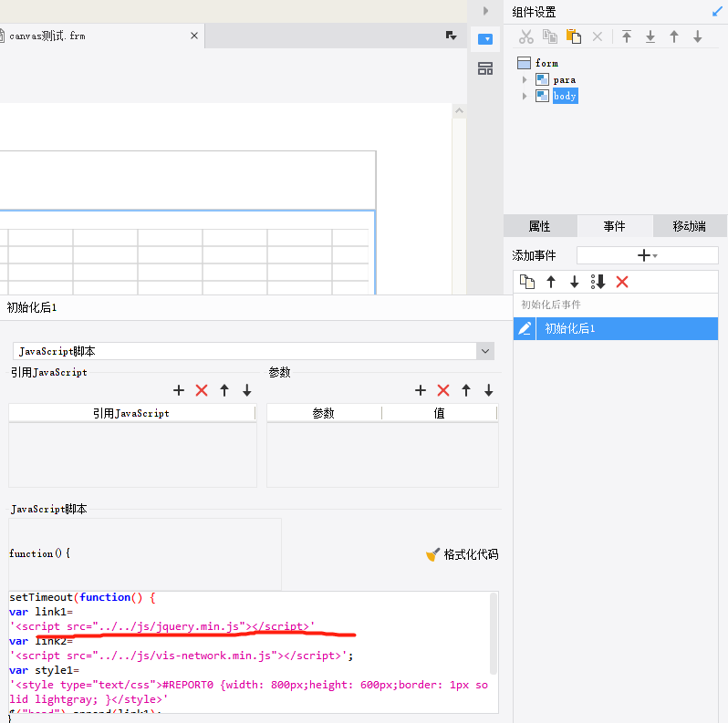This screenshot has height=723, width=728.
Task: Move component to top with bar-arrow icon
Action: 627,36
